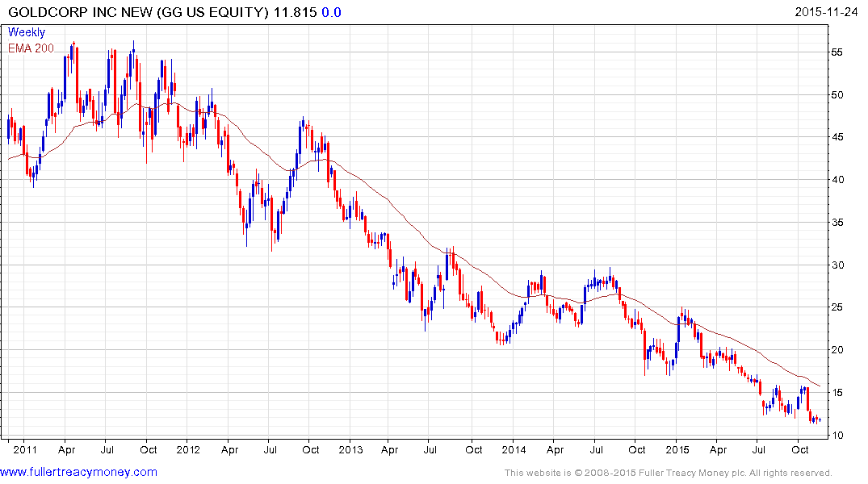Click the 2011 year axis label

25,449
